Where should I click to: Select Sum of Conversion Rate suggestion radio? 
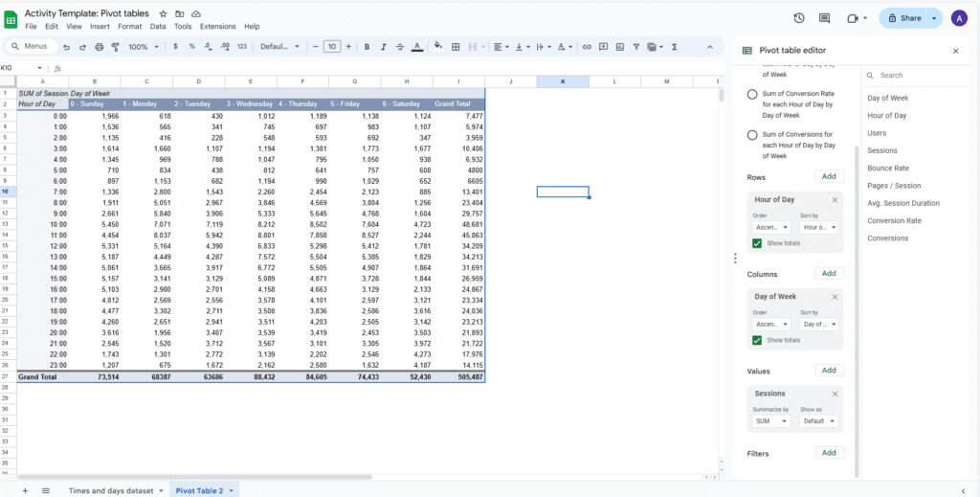752,95
